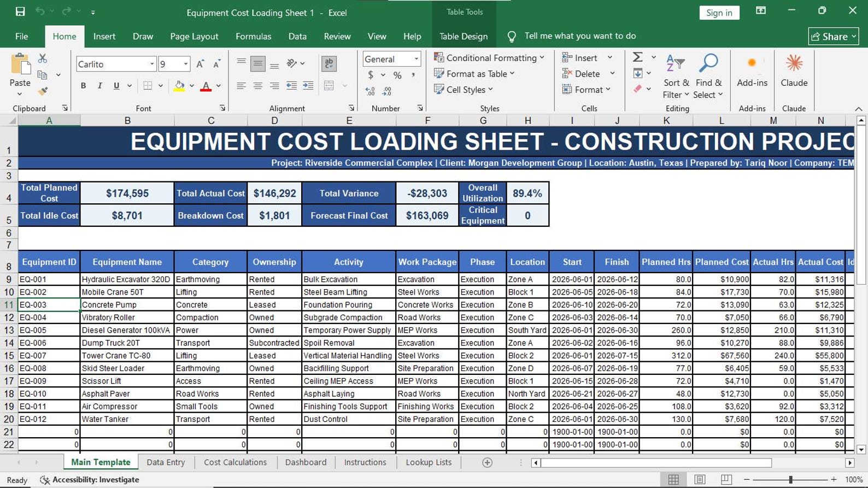Switch to the Insert ribbon tab
Image resolution: width=868 pixels, height=488 pixels.
point(104,36)
